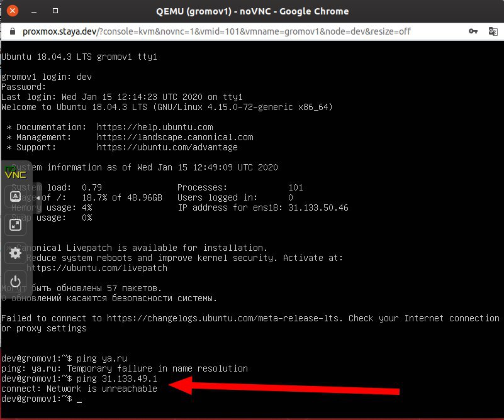Open saved passwords key icon
Screen dimensions: 504x420
click(473, 31)
